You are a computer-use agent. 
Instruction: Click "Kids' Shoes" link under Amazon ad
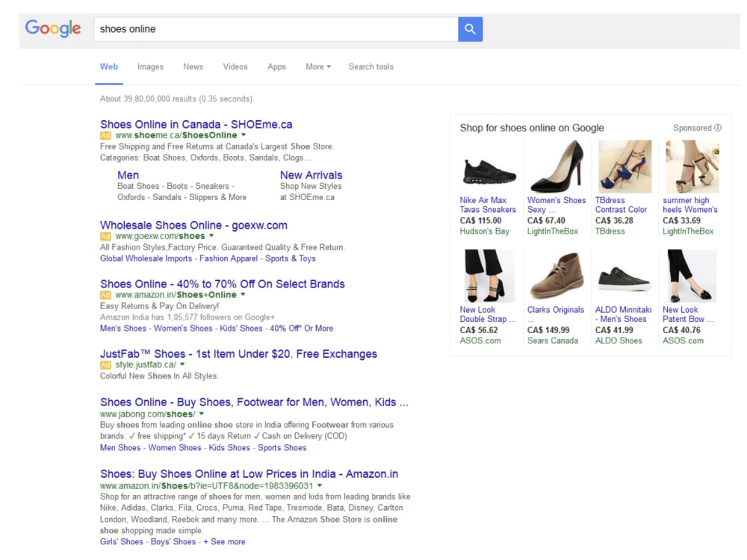tap(241, 329)
